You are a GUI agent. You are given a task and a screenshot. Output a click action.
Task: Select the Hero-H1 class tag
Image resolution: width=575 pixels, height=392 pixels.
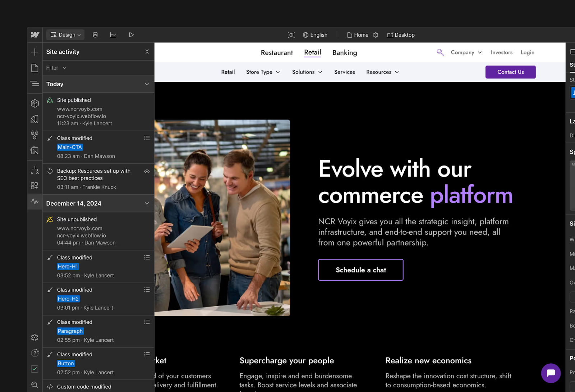pos(68,267)
